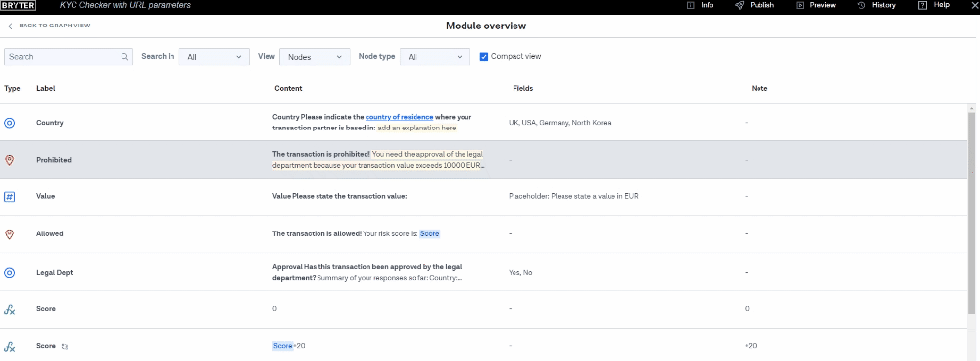
Task: Click the highlighted Score variable in Allowed row
Action: click(x=429, y=234)
